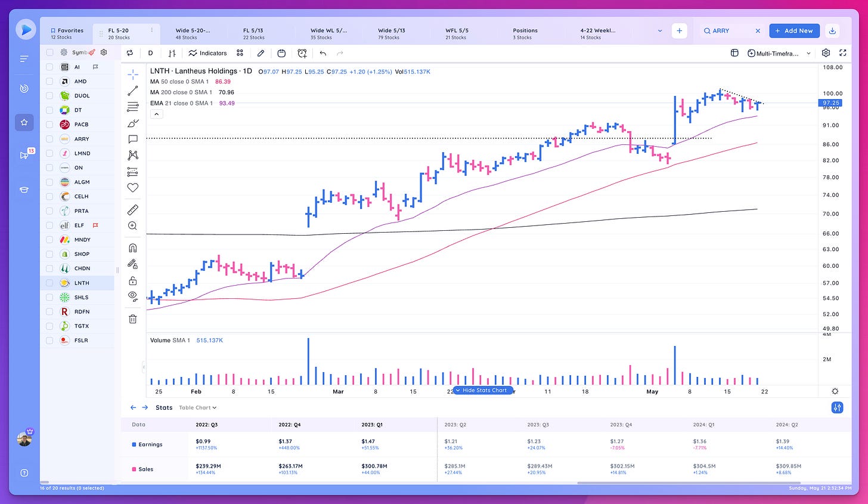Click the Add New button
The image size is (868, 504).
pos(795,30)
